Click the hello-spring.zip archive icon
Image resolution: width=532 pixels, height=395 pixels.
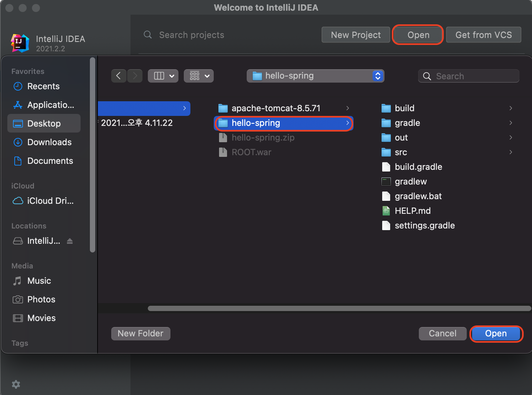tap(223, 138)
